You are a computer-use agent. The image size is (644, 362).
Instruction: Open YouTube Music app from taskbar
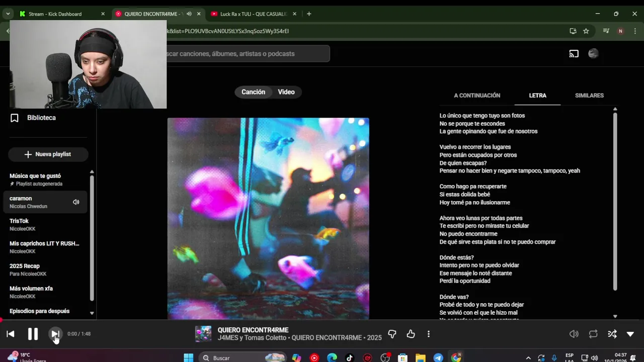[314, 358]
